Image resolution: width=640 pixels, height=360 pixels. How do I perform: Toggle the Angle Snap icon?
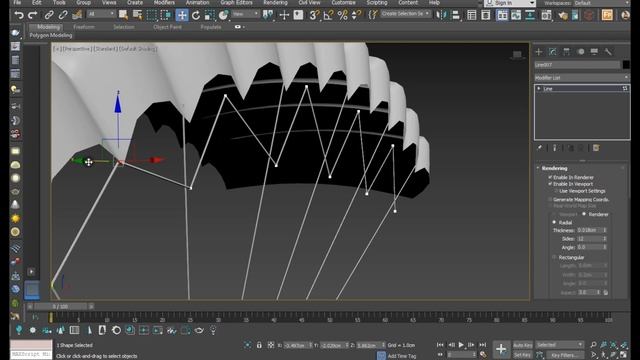(x=328, y=16)
